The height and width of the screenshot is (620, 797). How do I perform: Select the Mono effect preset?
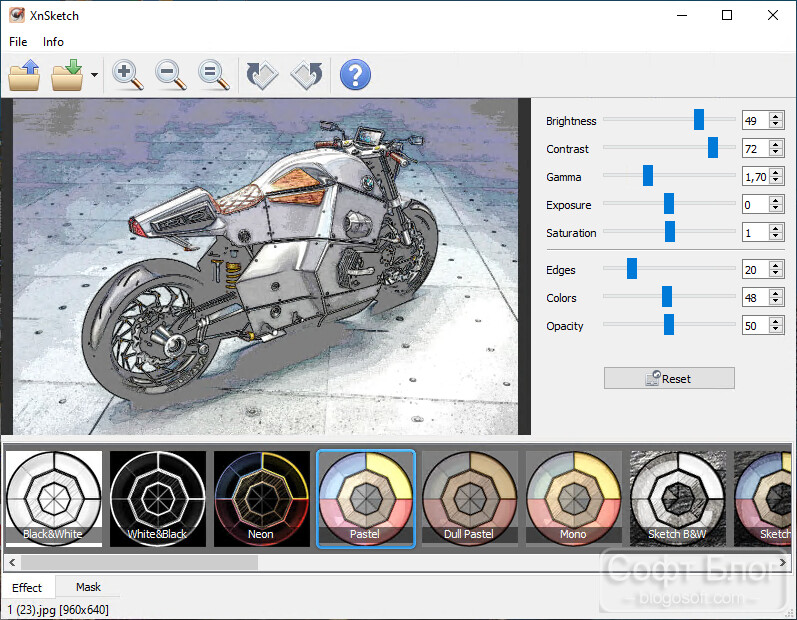(574, 499)
